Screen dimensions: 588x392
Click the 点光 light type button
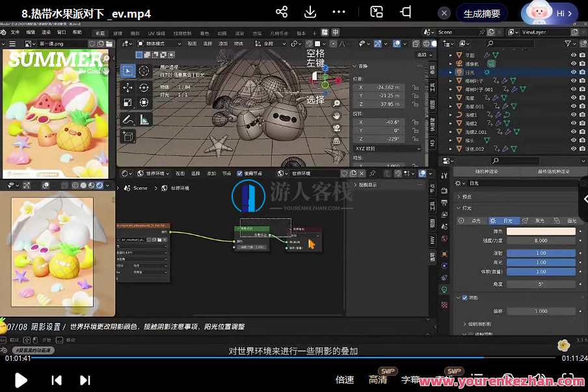coord(477,220)
